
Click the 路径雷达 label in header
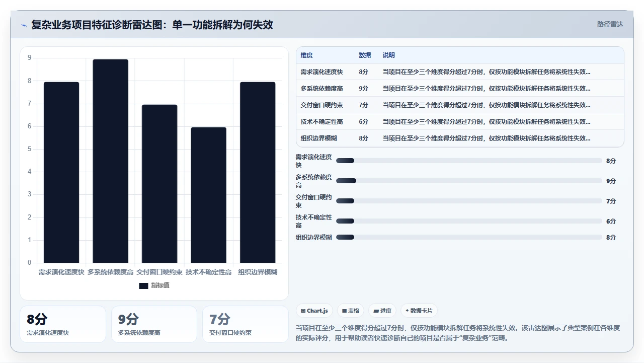click(x=610, y=24)
